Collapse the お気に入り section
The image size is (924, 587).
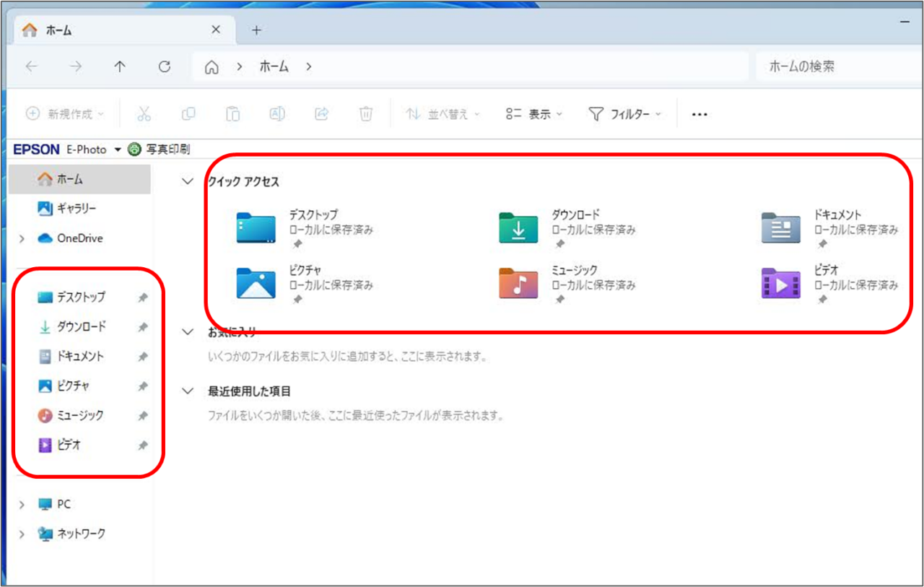(x=188, y=332)
